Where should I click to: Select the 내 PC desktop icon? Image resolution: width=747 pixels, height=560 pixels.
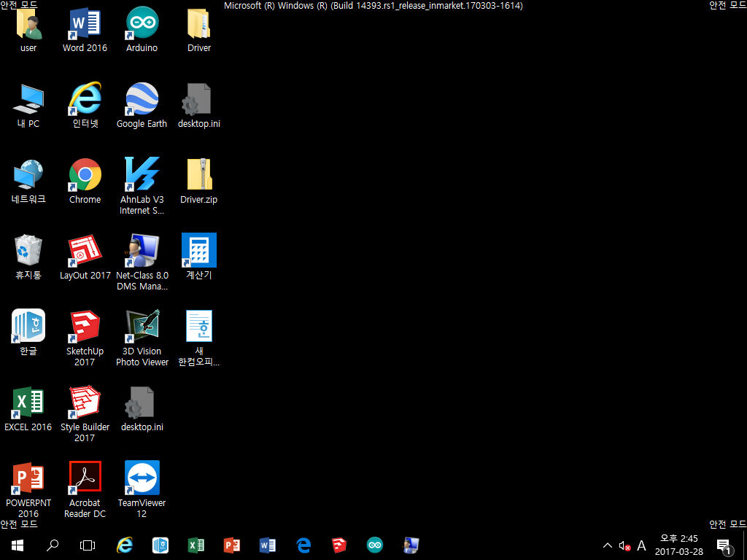[x=28, y=105]
